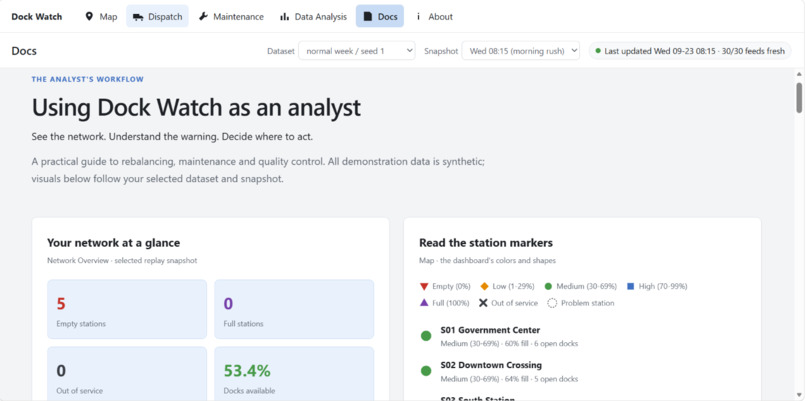Image resolution: width=806 pixels, height=401 pixels.
Task: Click the 'Using Dock Watch as an analyst' title
Action: (196, 108)
